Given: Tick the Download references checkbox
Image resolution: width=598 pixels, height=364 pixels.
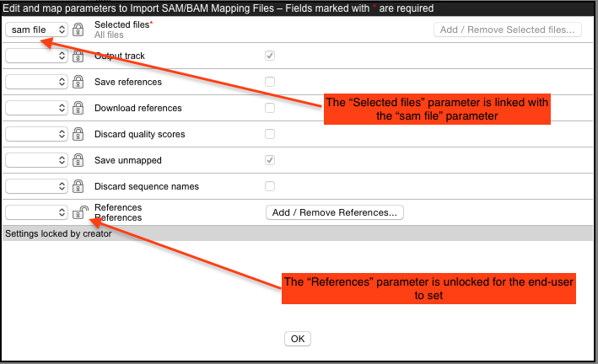Looking at the screenshot, I should point(270,108).
